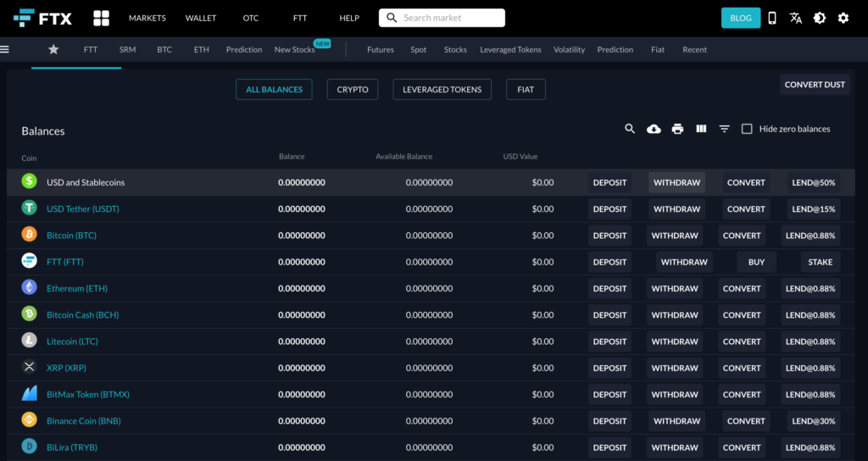This screenshot has width=868, height=461.
Task: Click LEND@50% for USD and Stablecoins
Action: coord(814,182)
